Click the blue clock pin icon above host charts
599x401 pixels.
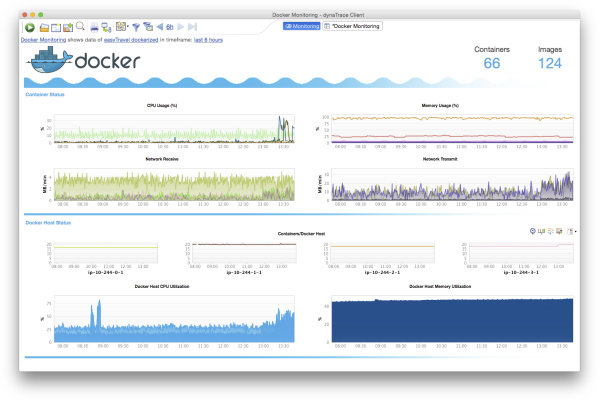[x=533, y=231]
